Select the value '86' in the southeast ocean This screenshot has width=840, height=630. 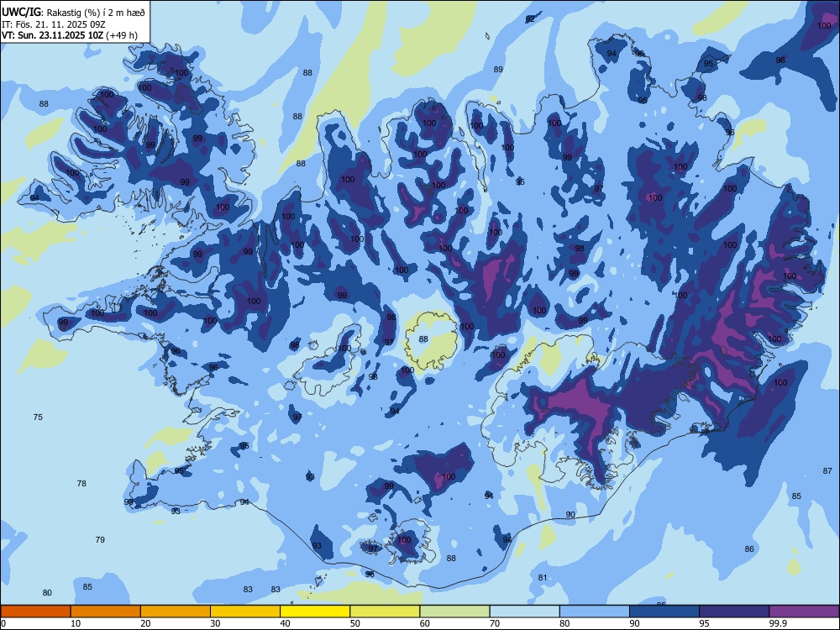[749, 549]
